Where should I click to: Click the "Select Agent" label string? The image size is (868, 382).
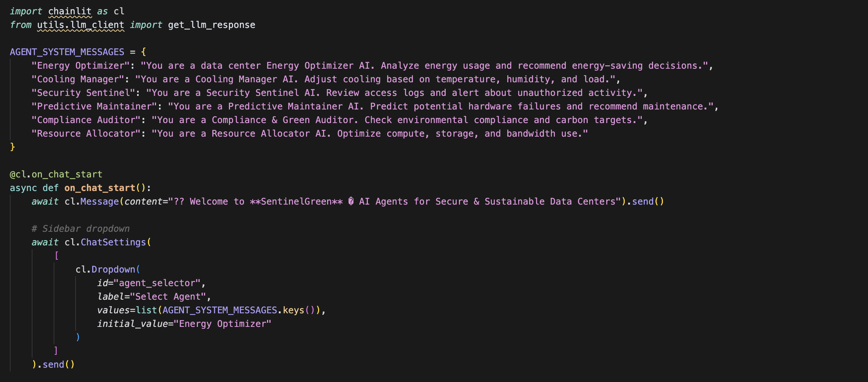[168, 297]
